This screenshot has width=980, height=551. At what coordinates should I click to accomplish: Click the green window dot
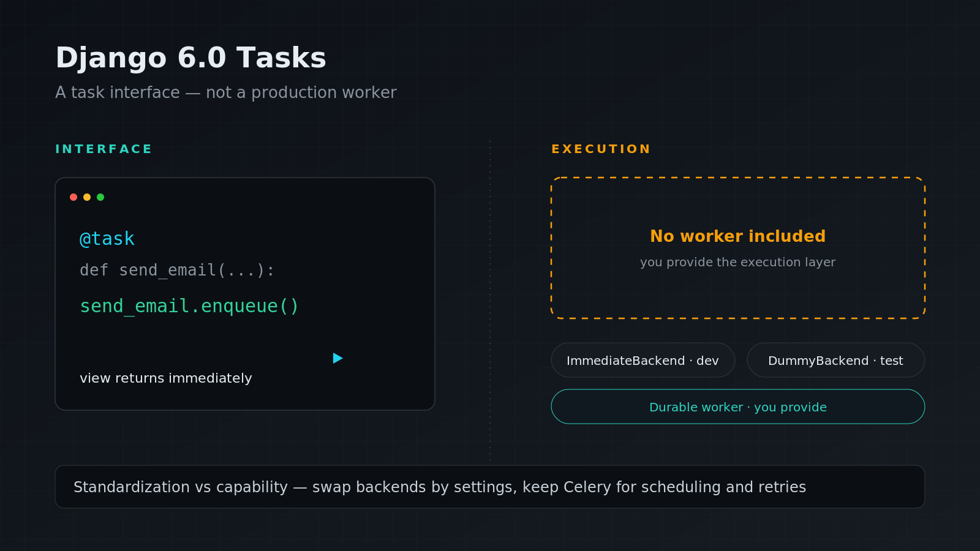coord(100,197)
